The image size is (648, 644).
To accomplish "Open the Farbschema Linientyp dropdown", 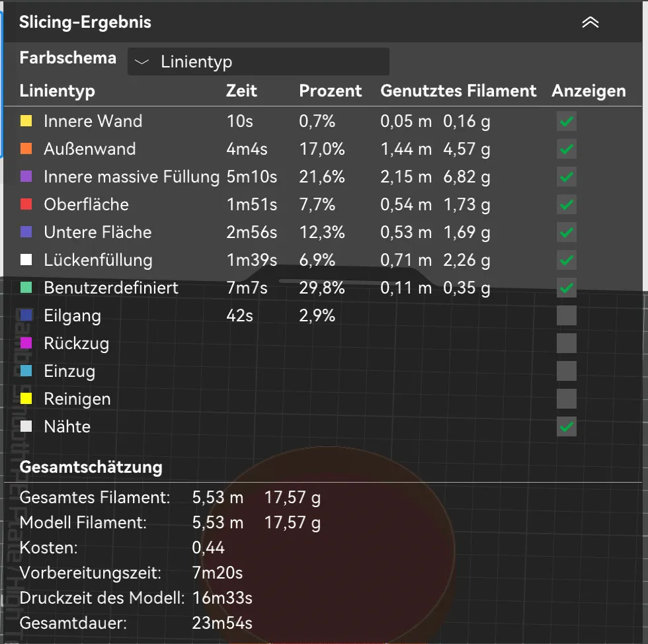I will [x=259, y=61].
